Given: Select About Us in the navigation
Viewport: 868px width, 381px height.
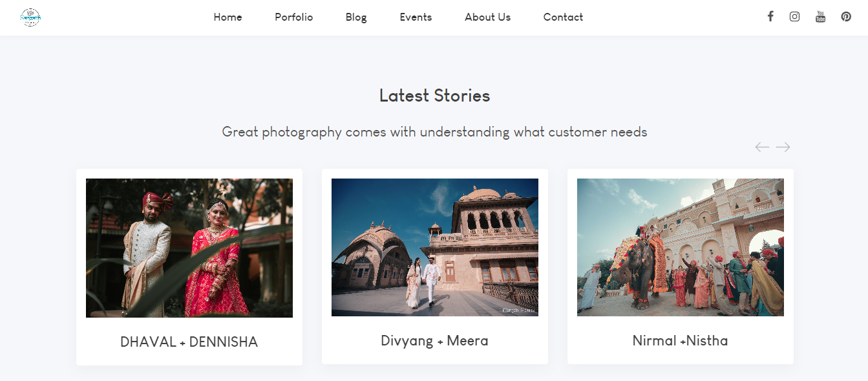Looking at the screenshot, I should (487, 17).
